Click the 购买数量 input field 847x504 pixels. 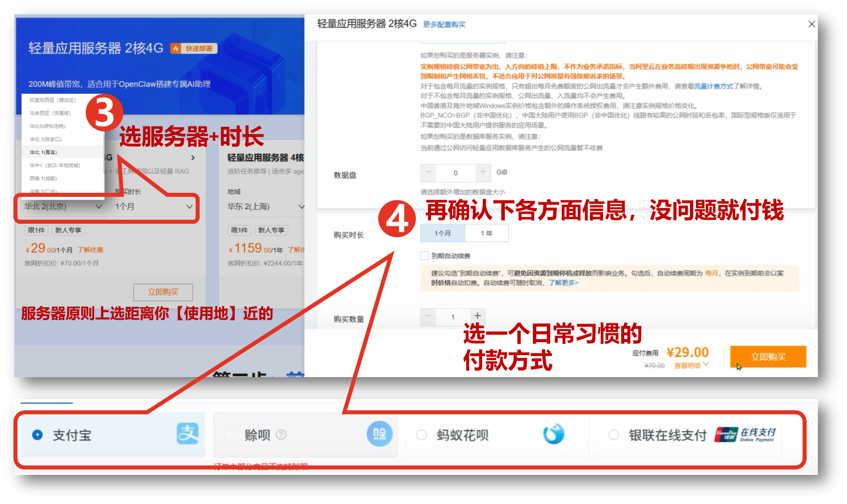[x=453, y=317]
